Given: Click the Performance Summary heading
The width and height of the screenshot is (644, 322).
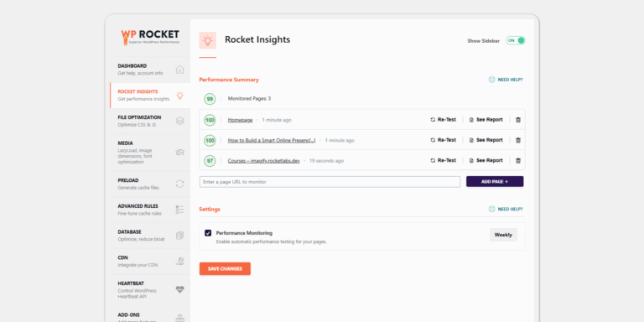Looking at the screenshot, I should 229,80.
